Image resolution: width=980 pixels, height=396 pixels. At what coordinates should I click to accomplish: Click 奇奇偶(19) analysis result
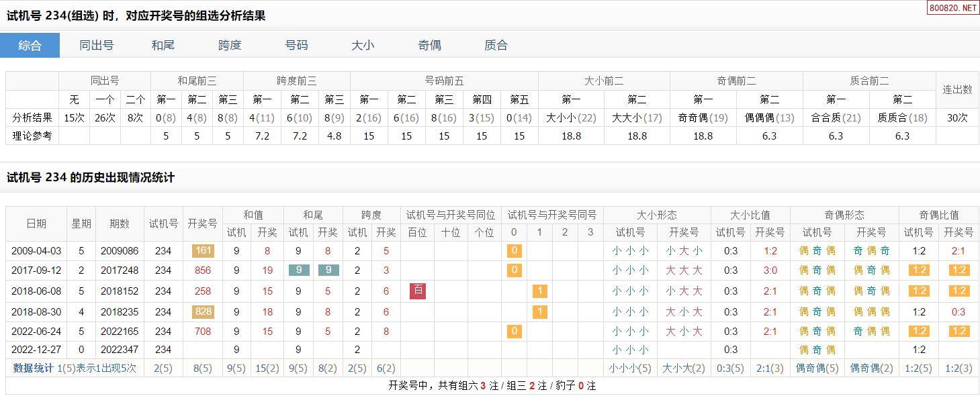pyautogui.click(x=703, y=117)
